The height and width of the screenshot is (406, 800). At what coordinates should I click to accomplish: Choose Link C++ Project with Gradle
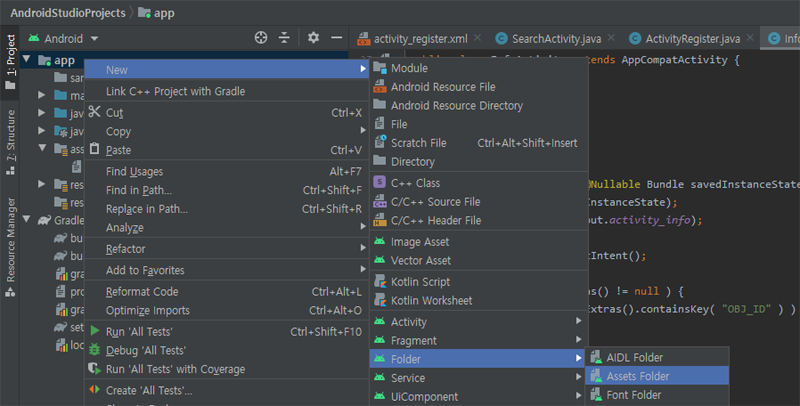point(227,91)
